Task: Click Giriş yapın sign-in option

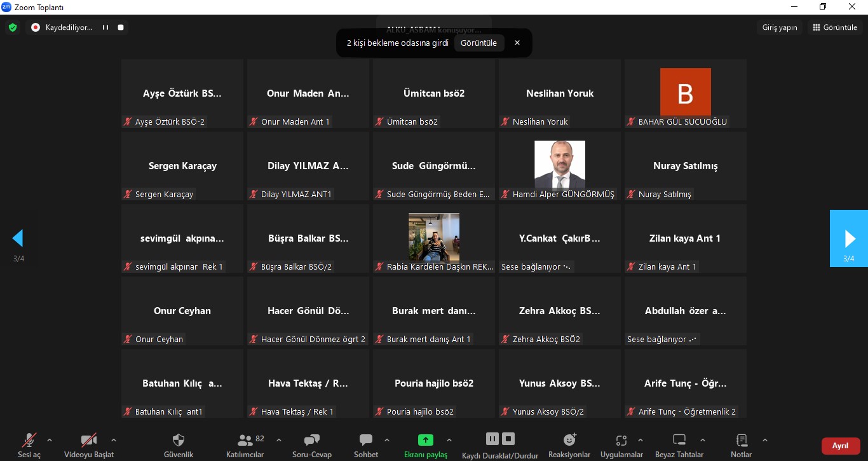Action: (x=780, y=27)
